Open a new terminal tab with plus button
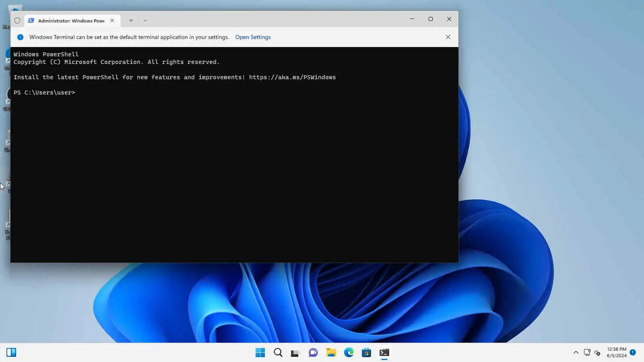This screenshot has width=644, height=362. click(x=131, y=21)
